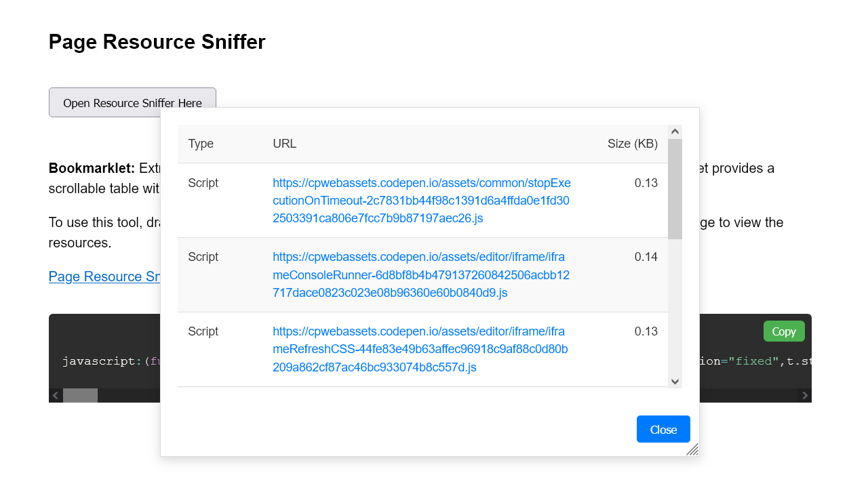The width and height of the screenshot is (868, 488).
Task: Click the "Type" column header
Action: pyautogui.click(x=201, y=143)
